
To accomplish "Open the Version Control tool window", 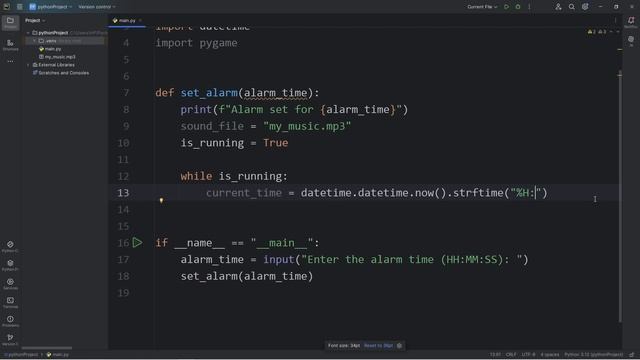I will coord(10,340).
